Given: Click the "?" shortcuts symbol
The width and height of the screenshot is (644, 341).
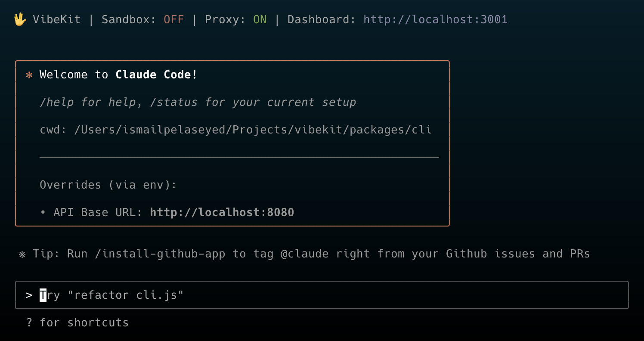Looking at the screenshot, I should [29, 323].
